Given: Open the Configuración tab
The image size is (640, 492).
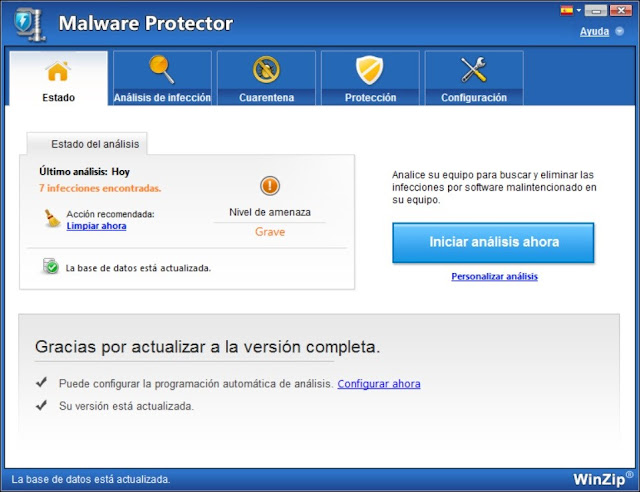Looking at the screenshot, I should (474, 78).
